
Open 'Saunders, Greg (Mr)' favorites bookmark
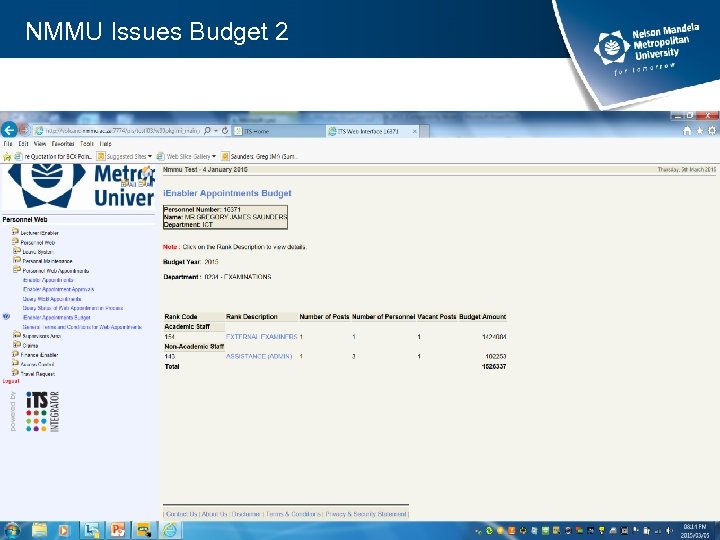[x=260, y=157]
